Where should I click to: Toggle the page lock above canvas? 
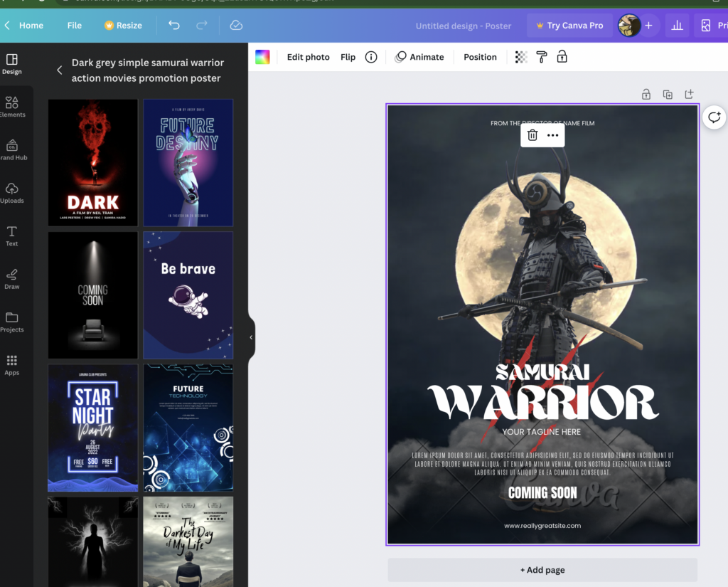click(x=646, y=95)
